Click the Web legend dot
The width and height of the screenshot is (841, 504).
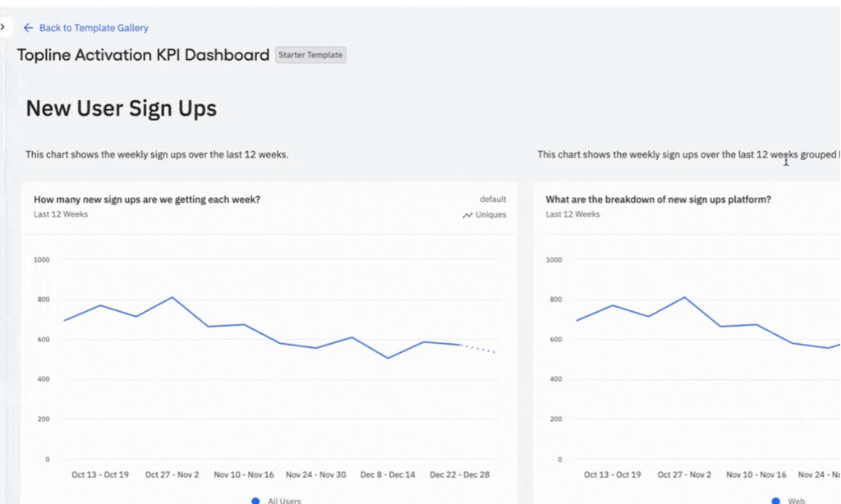(775, 500)
